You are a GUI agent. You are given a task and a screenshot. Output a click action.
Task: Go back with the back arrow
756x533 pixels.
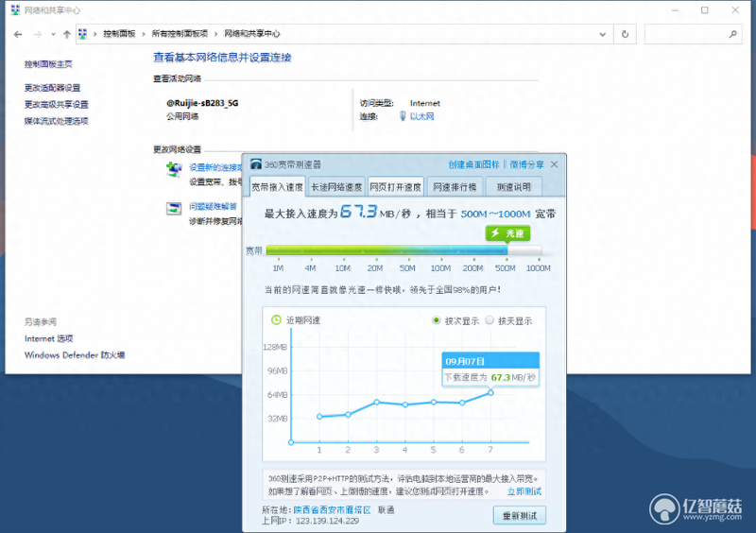tap(18, 34)
